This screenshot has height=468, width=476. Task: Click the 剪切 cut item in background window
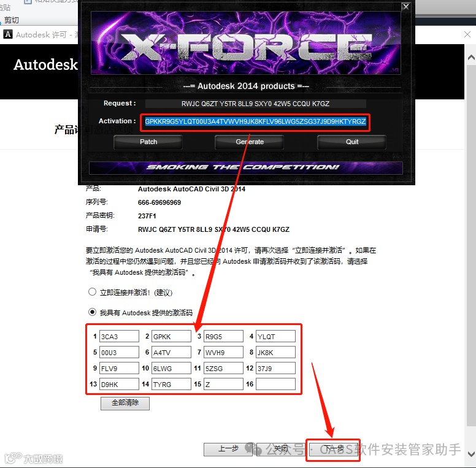coord(11,20)
